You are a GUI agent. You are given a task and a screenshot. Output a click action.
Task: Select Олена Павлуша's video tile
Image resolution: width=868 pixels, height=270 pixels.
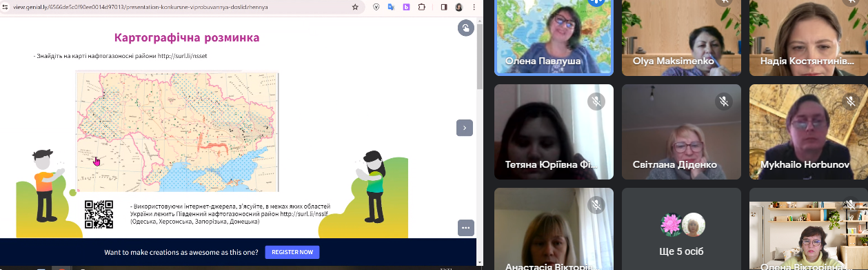[554, 37]
